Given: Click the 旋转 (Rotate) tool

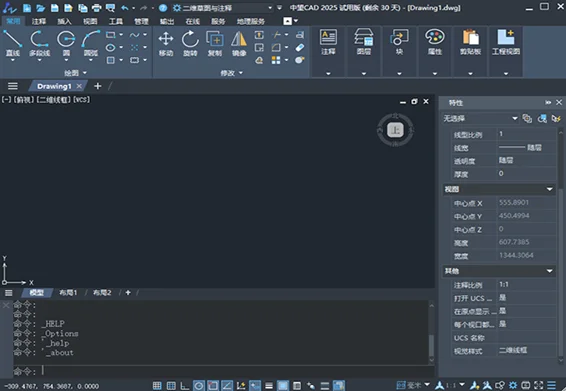Looking at the screenshot, I should point(190,43).
